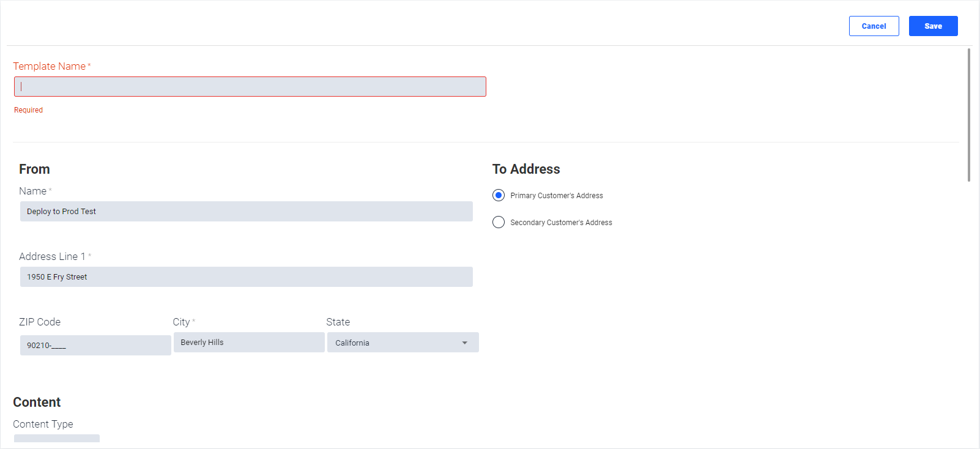This screenshot has width=980, height=449.
Task: Click the 'Content Type' label
Action: [43, 424]
